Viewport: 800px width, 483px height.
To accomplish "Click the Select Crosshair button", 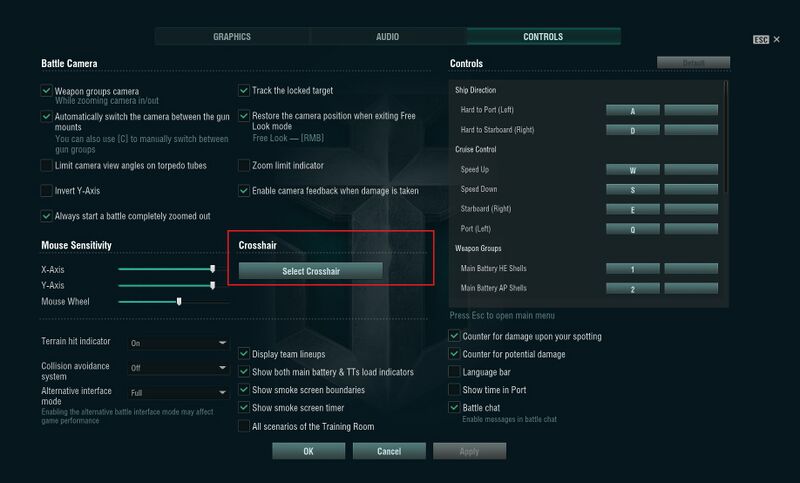I will [311, 271].
